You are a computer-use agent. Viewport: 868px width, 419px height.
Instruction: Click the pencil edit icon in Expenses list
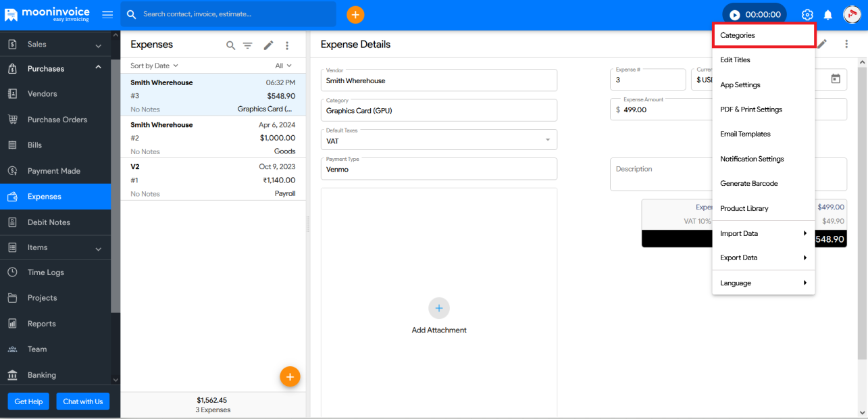268,45
